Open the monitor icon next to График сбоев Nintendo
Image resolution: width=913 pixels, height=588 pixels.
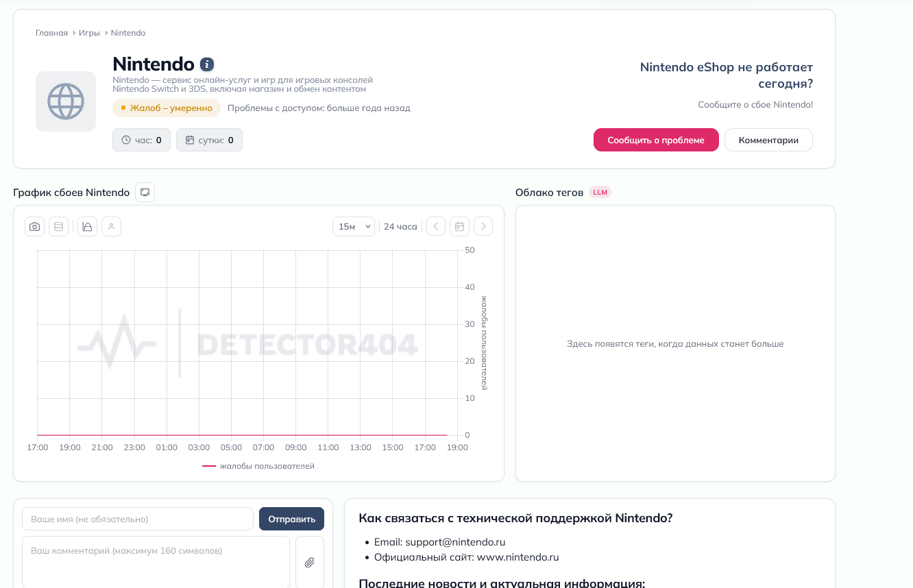pos(145,193)
